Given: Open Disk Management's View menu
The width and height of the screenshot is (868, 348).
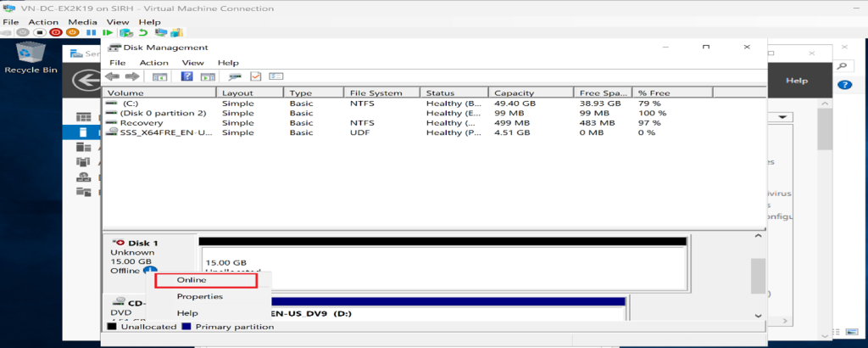Looking at the screenshot, I should coord(192,63).
